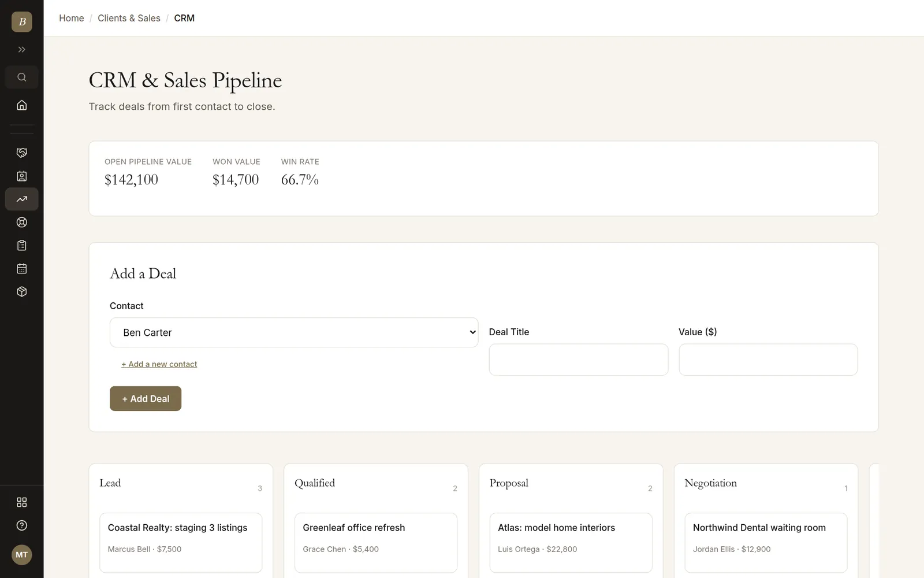This screenshot has height=578, width=924.
Task: Click the CRM breadcrumb item
Action: coord(184,18)
